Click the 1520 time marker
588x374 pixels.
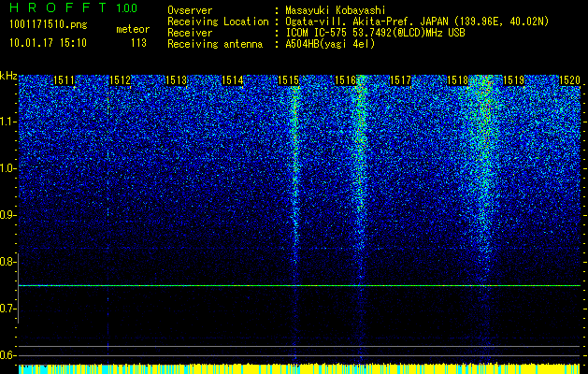569,80
